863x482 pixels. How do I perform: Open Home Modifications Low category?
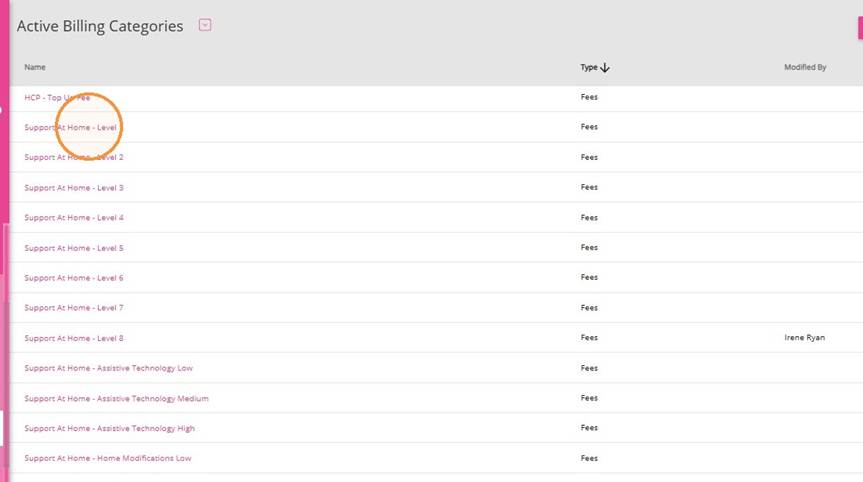(x=108, y=458)
